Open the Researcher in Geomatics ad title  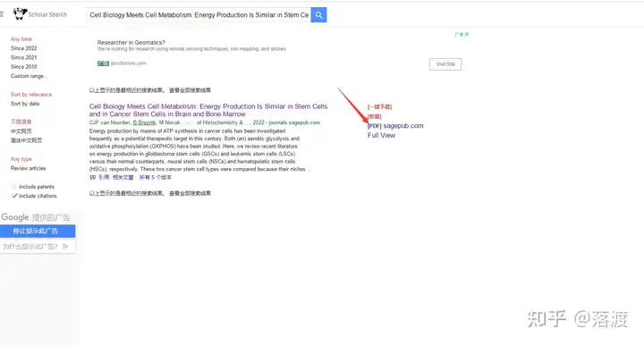point(131,43)
